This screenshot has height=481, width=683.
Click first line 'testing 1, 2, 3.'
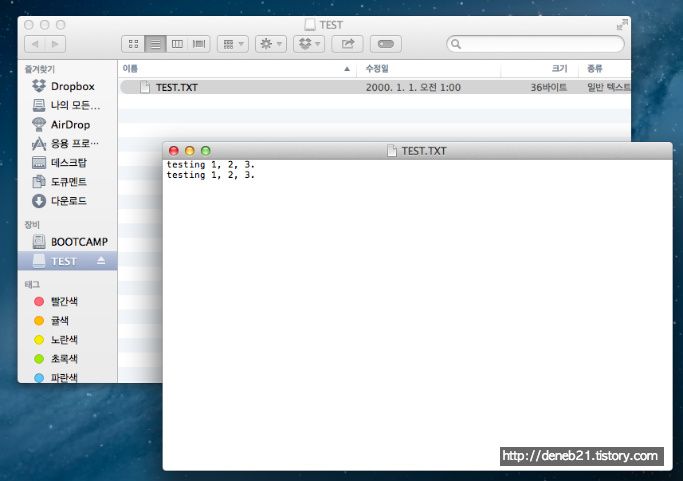[x=210, y=165]
